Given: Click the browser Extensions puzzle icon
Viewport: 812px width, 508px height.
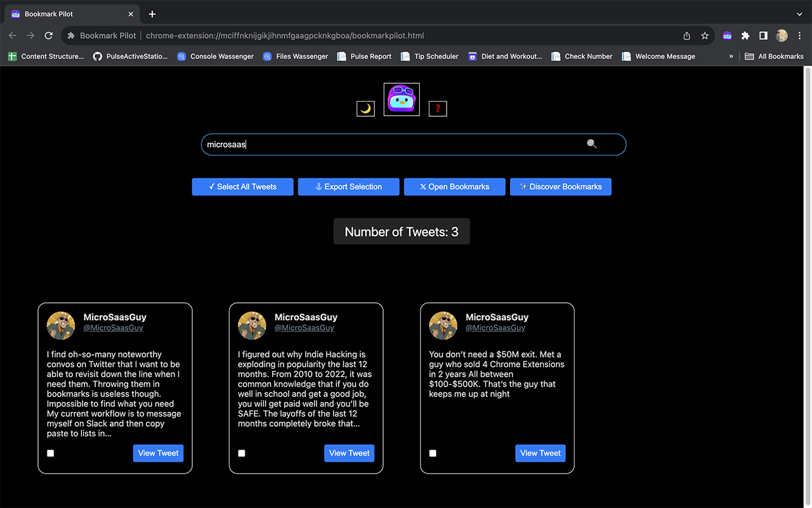Looking at the screenshot, I should click(x=745, y=36).
